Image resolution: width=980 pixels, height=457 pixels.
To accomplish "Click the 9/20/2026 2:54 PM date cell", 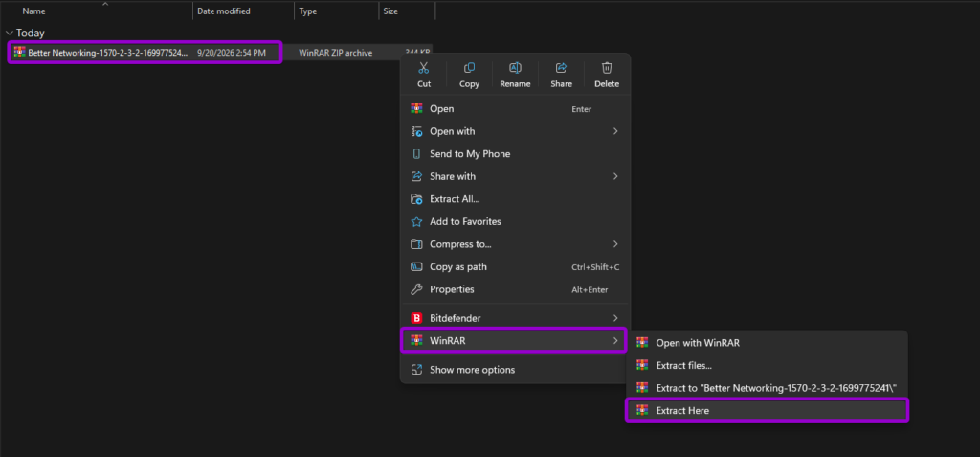I will coord(231,54).
